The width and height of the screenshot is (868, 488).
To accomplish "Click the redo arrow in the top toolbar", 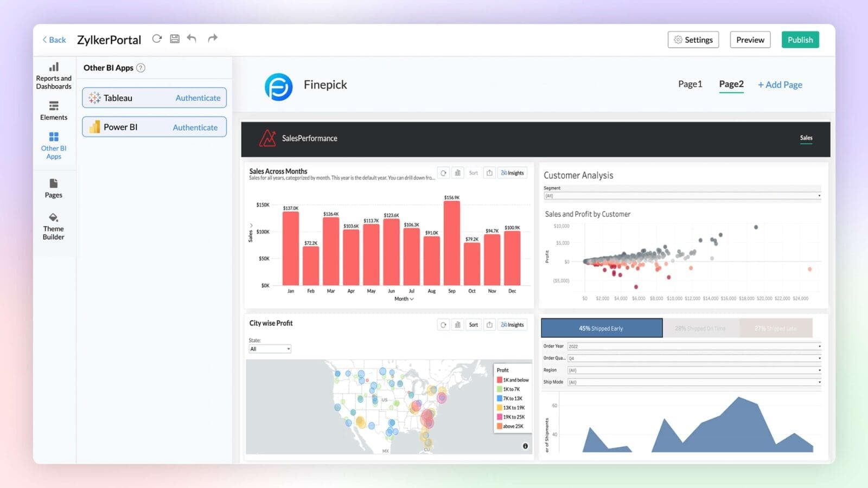I will click(213, 38).
